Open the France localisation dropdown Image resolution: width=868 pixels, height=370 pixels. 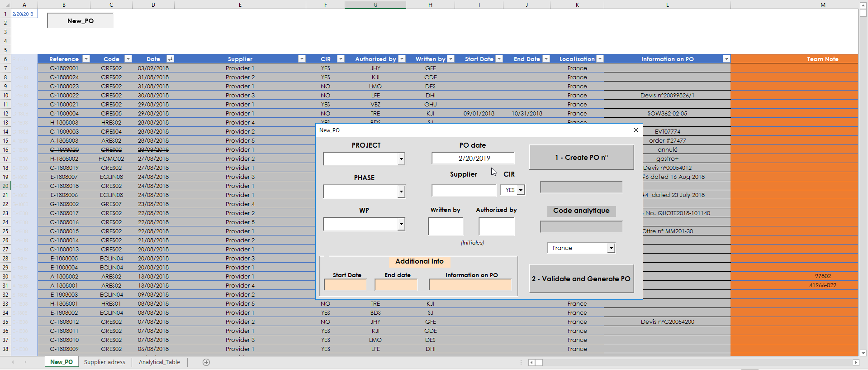pos(611,248)
